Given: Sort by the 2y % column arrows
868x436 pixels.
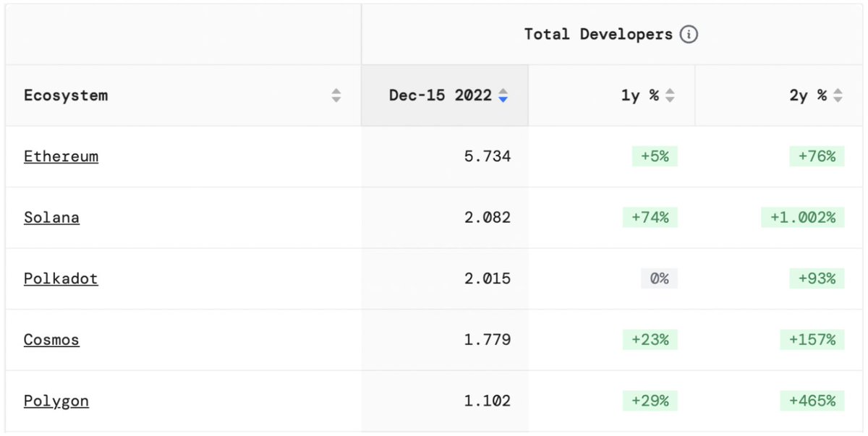Looking at the screenshot, I should 838,95.
